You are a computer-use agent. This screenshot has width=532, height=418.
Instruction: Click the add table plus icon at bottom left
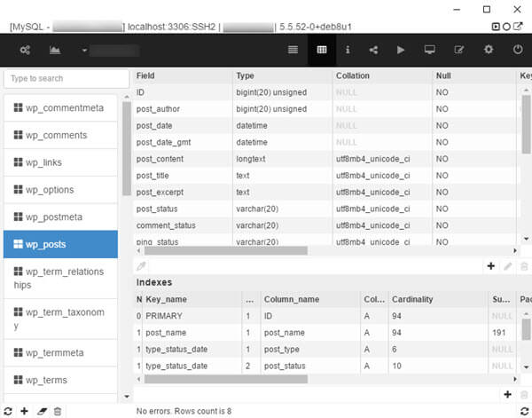[25, 411]
